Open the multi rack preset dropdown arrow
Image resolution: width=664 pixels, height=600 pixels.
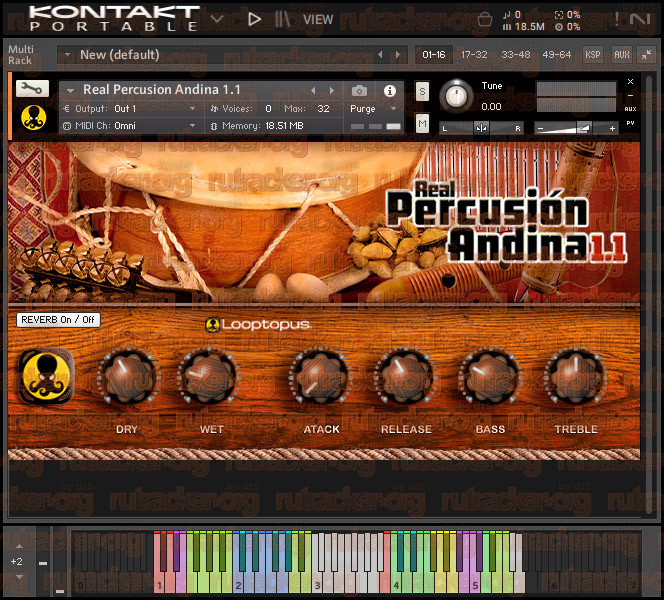[x=67, y=55]
